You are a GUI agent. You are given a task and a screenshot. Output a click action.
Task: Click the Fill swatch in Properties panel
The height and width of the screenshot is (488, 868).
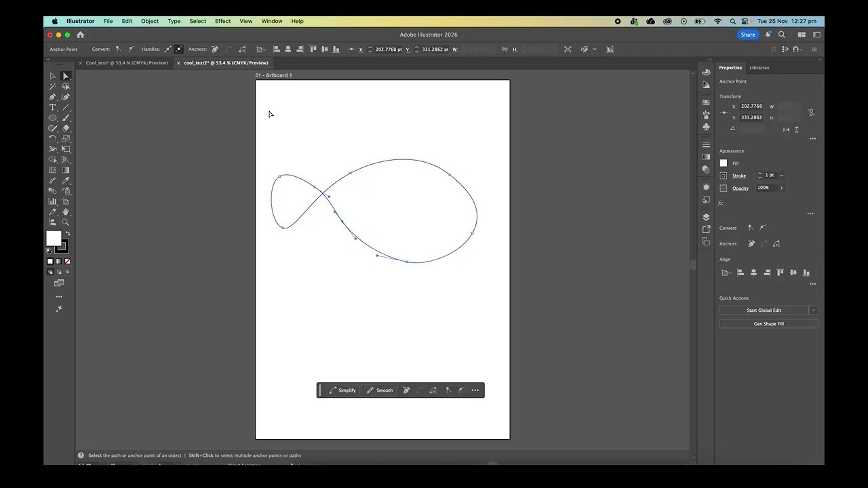tap(724, 163)
